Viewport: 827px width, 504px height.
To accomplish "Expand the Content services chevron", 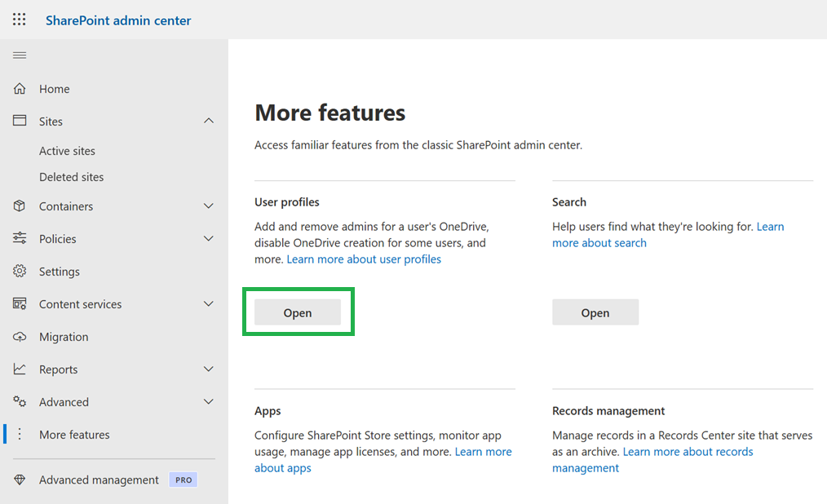I will click(209, 303).
